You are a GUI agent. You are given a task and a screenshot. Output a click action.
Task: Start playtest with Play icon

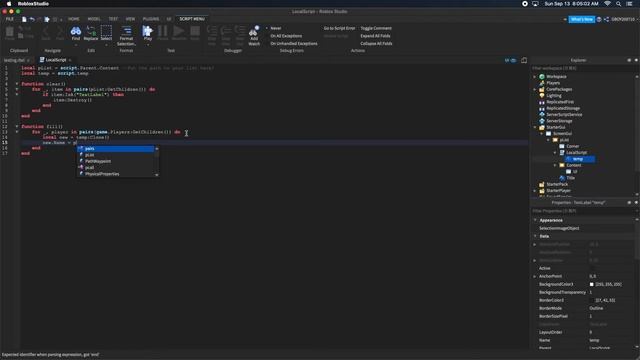(x=147, y=31)
